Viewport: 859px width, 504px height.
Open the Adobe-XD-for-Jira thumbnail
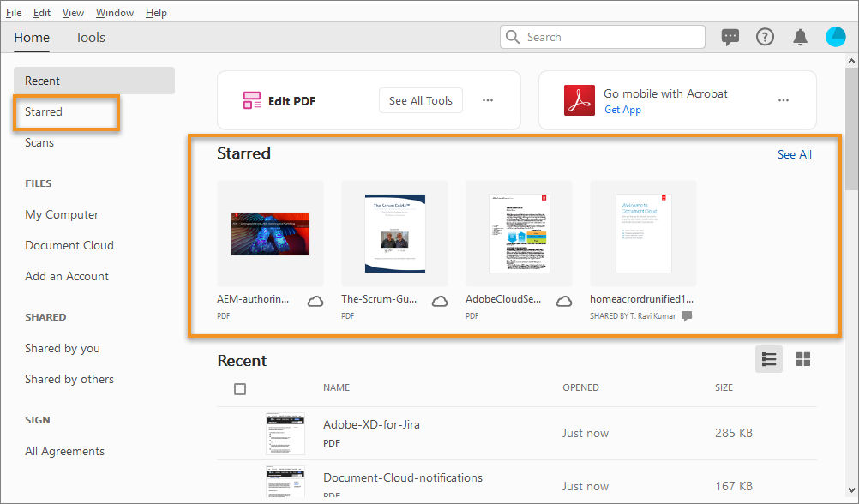[x=285, y=434]
